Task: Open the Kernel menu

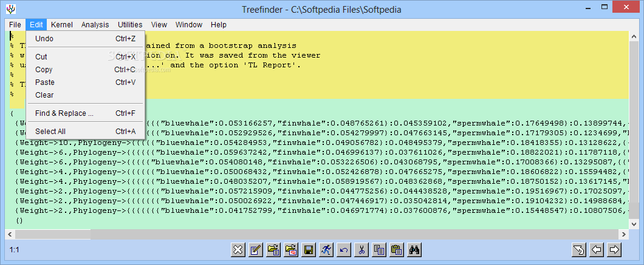Action: [x=61, y=25]
